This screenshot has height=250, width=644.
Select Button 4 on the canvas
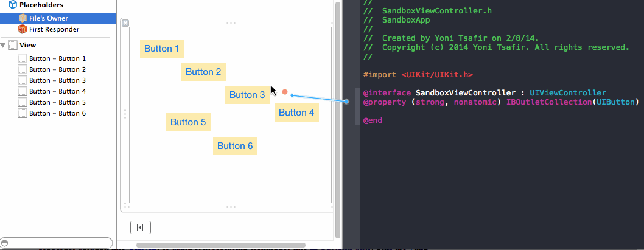point(296,113)
